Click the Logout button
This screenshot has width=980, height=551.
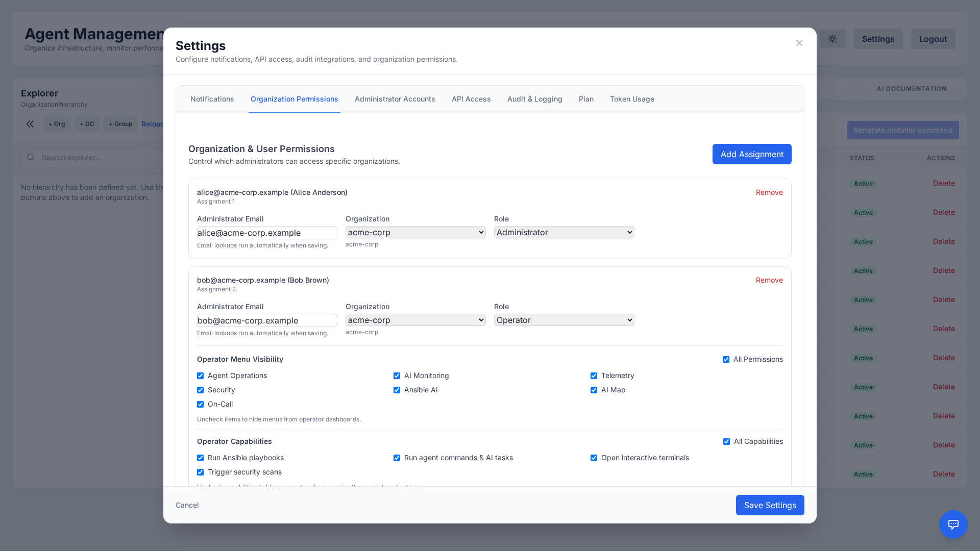[933, 39]
